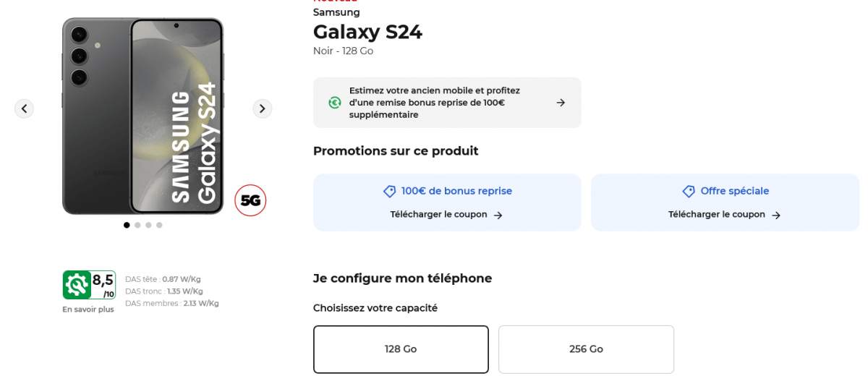Jump to the second carousel image dot
The height and width of the screenshot is (376, 868).
137,225
